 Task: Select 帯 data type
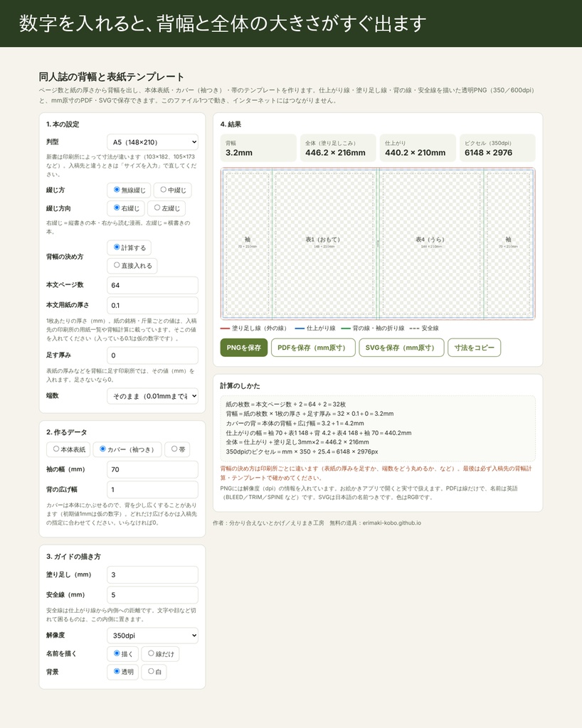177,449
